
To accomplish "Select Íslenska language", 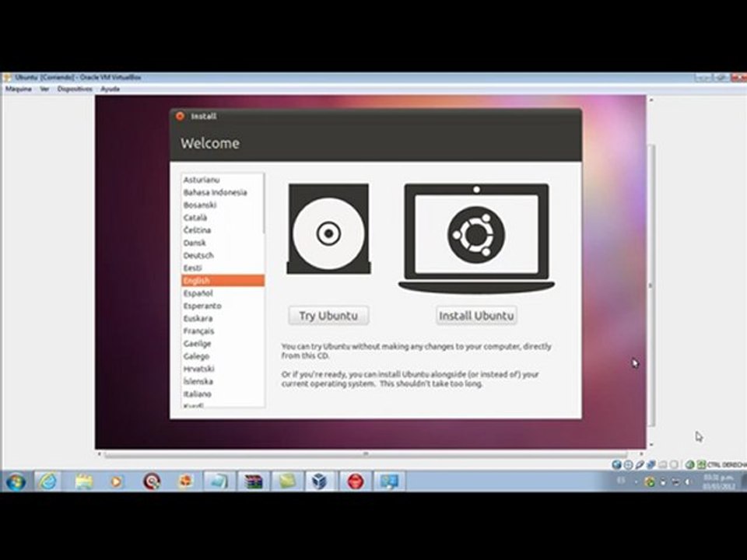I will [223, 382].
